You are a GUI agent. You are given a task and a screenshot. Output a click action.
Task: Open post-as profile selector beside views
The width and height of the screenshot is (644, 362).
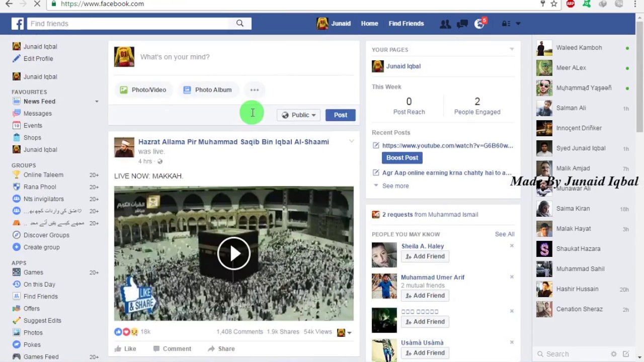tap(344, 332)
